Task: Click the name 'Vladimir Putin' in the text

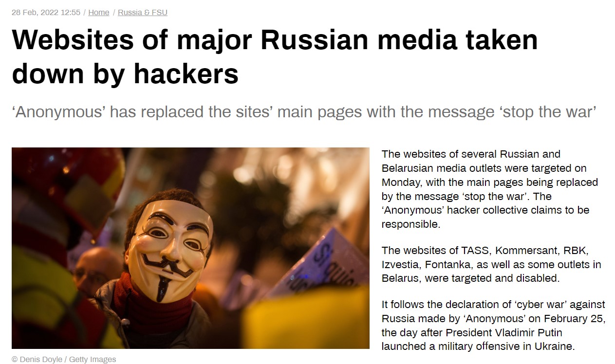Action: pos(535,333)
